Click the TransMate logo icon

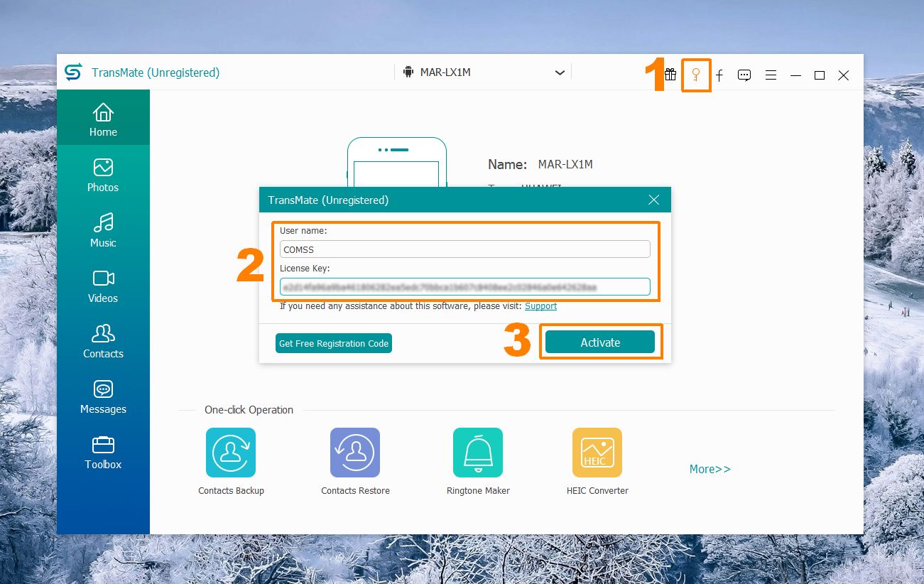pos(73,72)
